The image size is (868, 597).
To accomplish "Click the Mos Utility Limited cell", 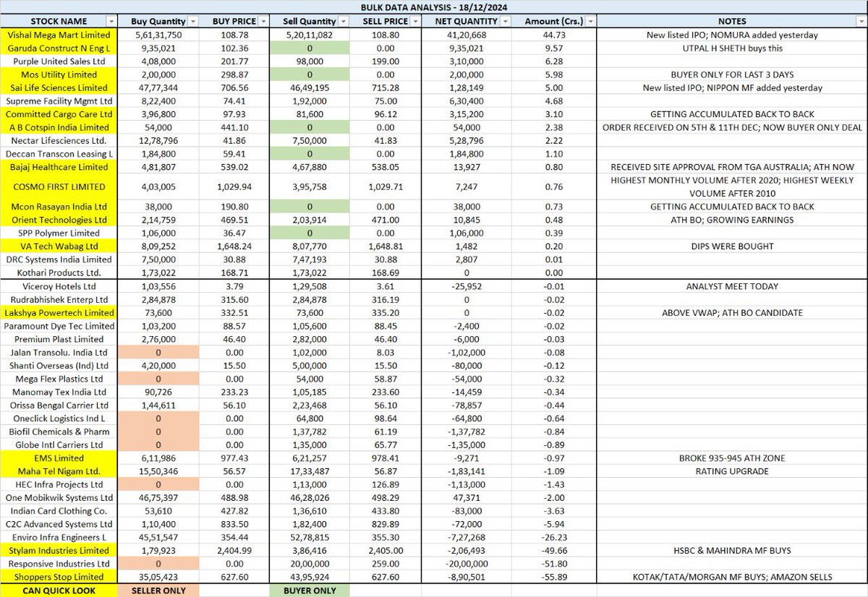I will [x=60, y=74].
